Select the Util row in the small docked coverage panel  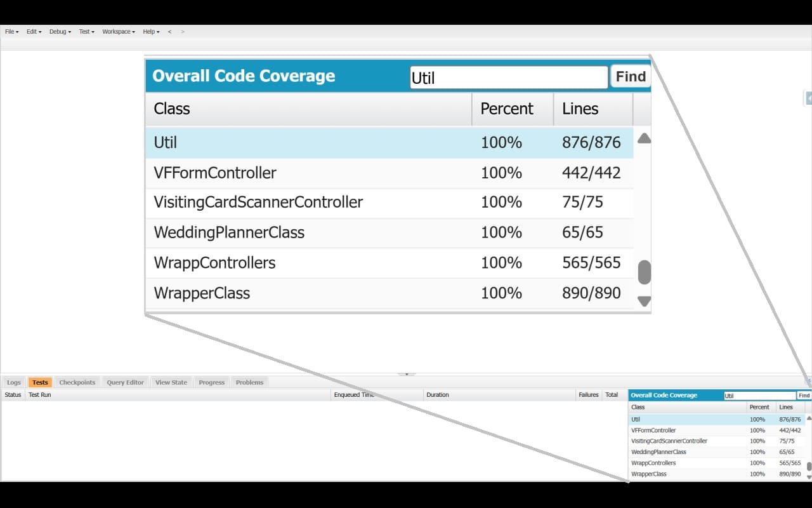pos(717,419)
